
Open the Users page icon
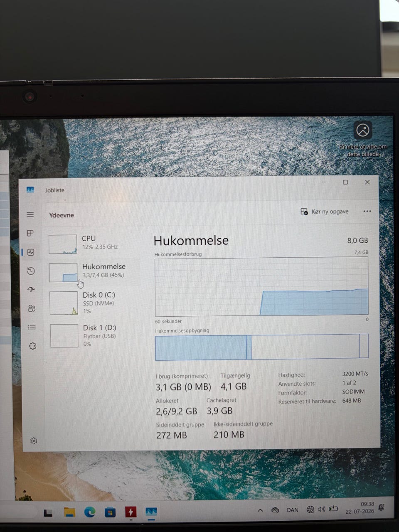(x=32, y=308)
